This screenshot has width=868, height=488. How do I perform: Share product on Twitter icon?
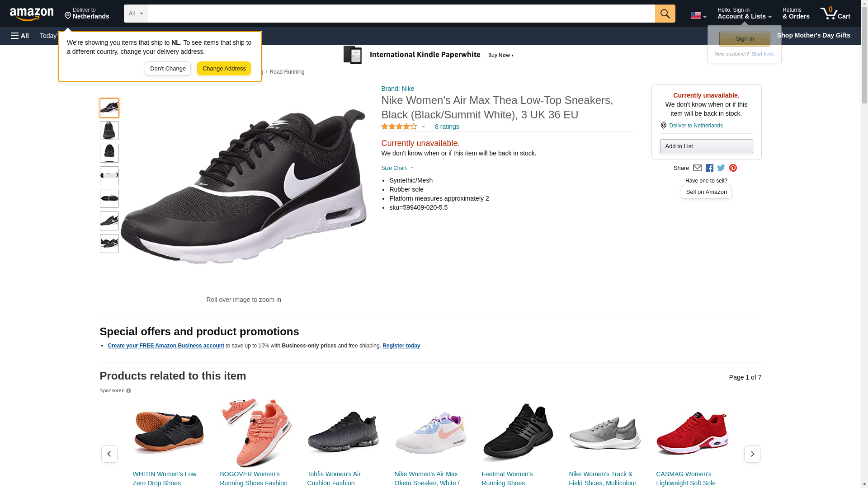pos(721,168)
